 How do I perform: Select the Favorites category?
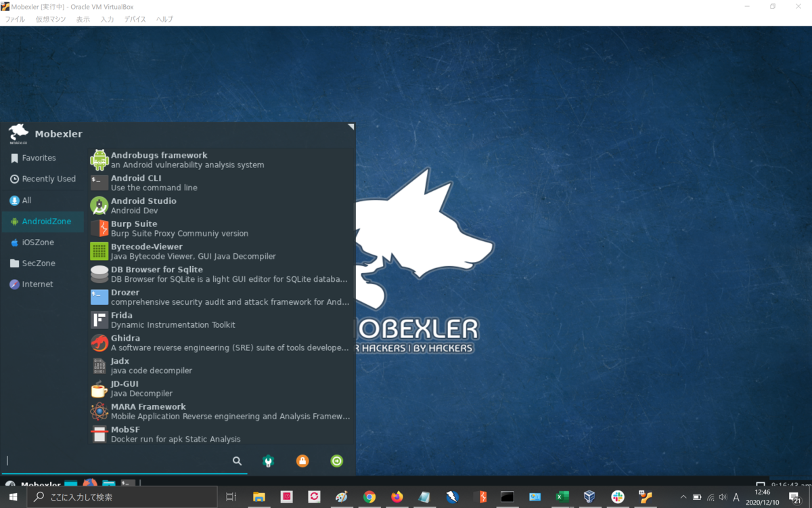43,158
